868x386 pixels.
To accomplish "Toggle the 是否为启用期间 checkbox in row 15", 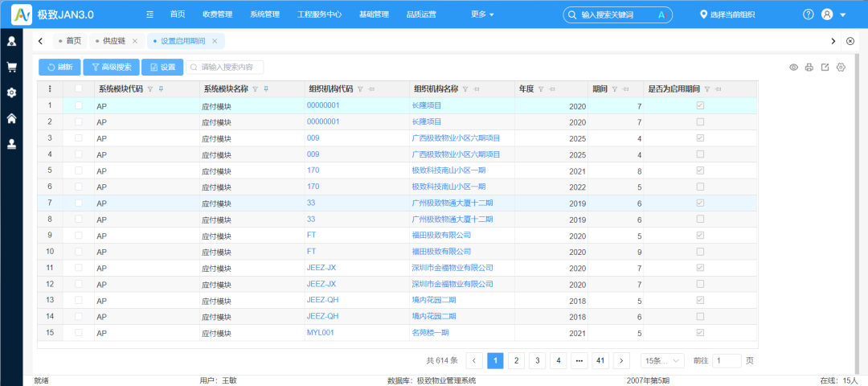I will tap(700, 332).
